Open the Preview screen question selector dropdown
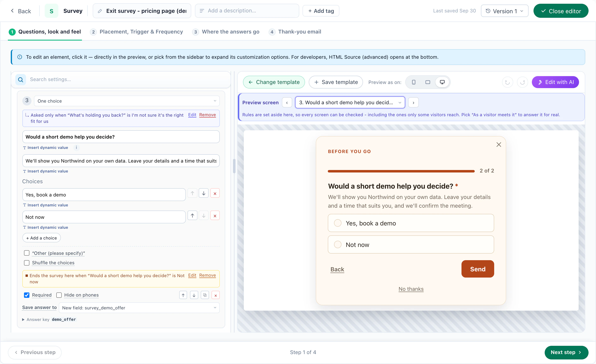Screen dimensions: 596x364 (x=350, y=103)
